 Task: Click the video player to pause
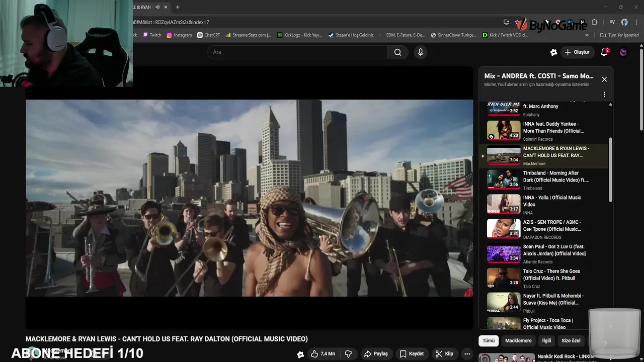250,198
